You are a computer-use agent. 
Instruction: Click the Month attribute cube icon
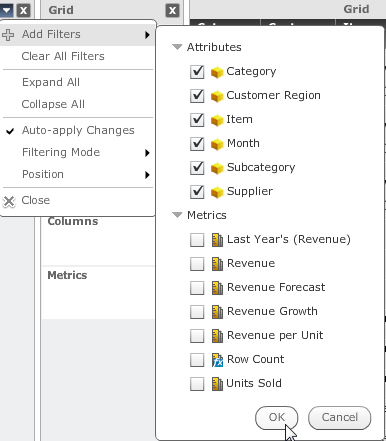pyautogui.click(x=217, y=144)
